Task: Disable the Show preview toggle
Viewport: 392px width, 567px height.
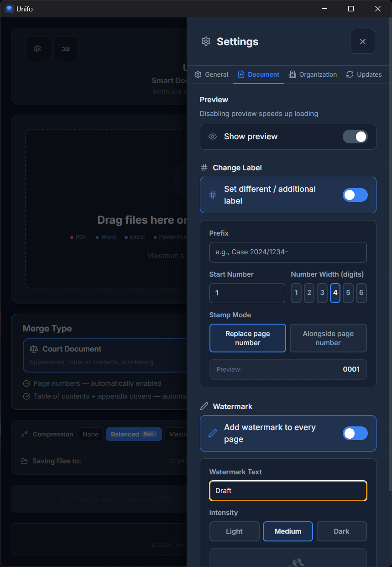Action: pos(355,136)
